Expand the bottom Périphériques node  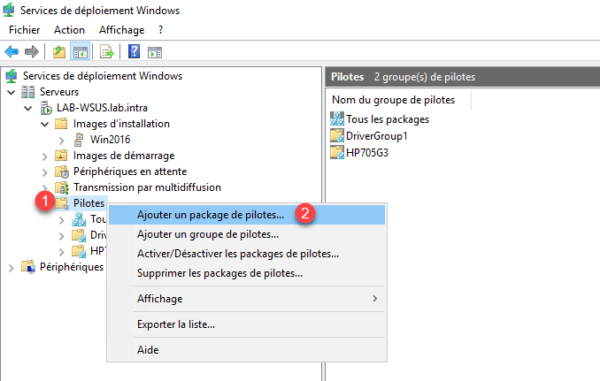point(11,268)
